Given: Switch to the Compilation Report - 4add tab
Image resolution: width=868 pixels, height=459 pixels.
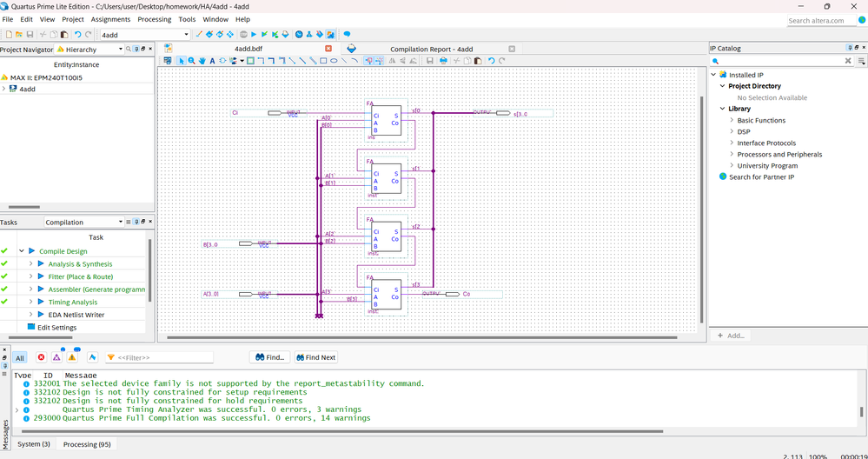Looking at the screenshot, I should (431, 49).
